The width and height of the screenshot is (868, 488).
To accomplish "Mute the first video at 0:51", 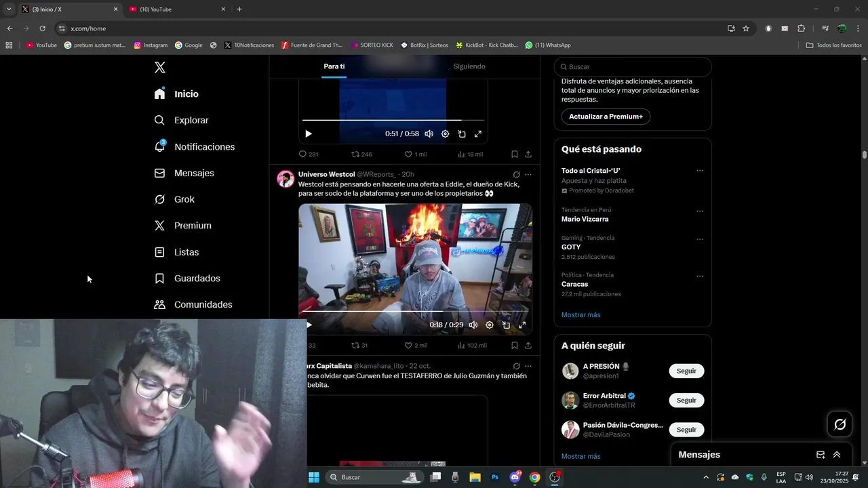I will coord(429,134).
